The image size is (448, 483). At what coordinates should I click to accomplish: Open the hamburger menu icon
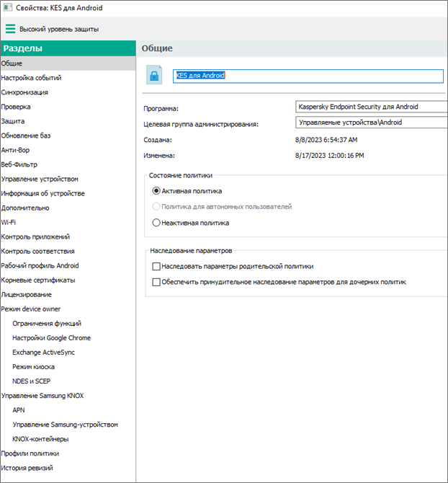click(11, 29)
